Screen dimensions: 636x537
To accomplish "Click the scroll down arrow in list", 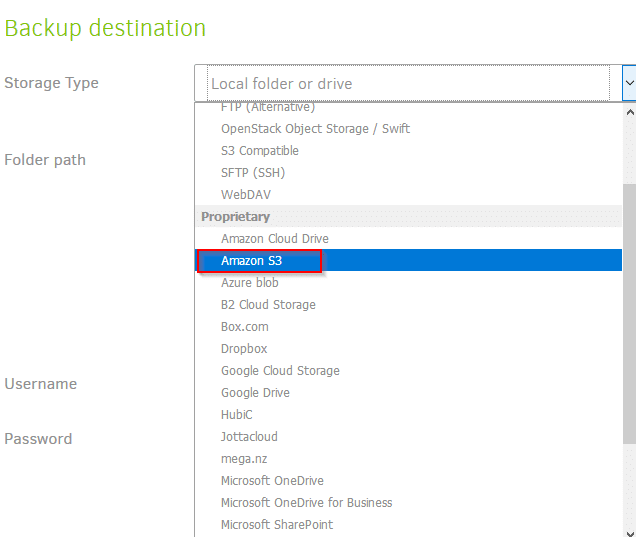I will tap(630, 533).
